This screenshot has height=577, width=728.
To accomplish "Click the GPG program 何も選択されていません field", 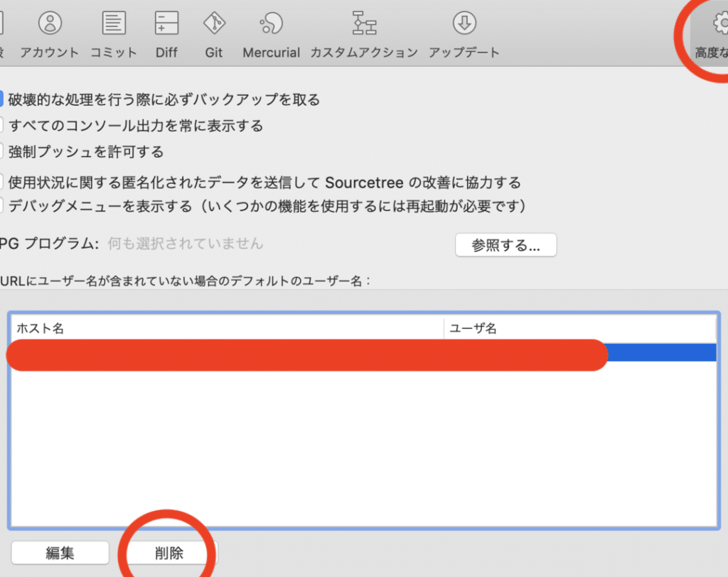I will tap(186, 244).
